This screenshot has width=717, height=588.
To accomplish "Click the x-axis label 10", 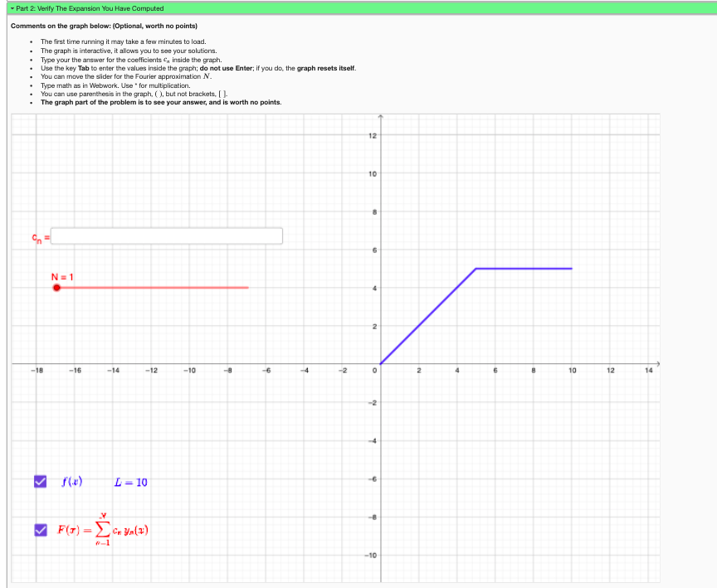I will point(573,371).
